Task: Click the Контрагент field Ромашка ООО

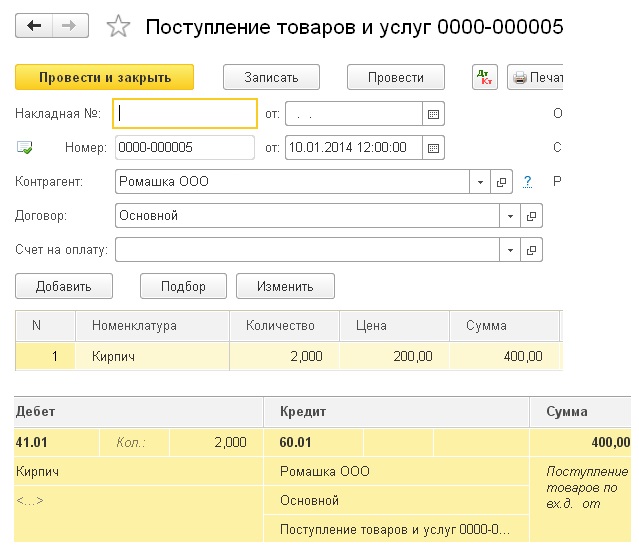Action: [x=292, y=182]
